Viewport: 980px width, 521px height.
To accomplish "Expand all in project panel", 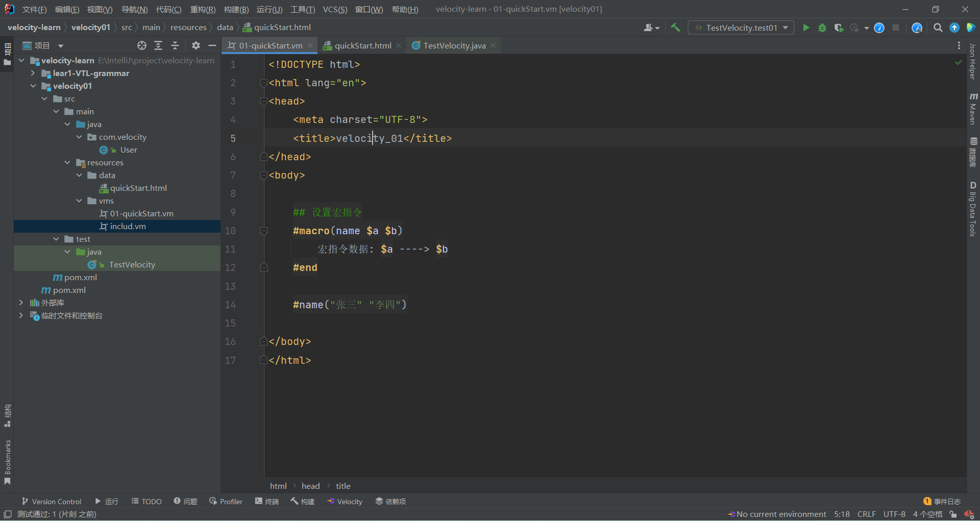I will coord(158,45).
